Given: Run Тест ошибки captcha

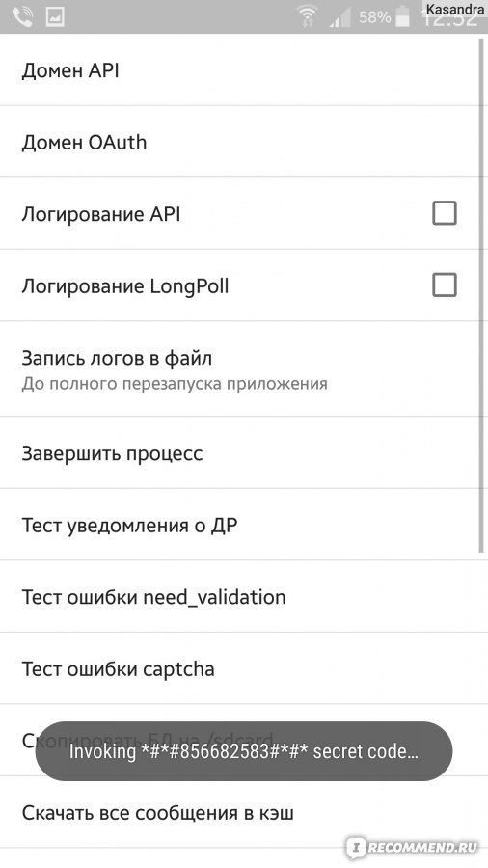Looking at the screenshot, I should [244, 668].
